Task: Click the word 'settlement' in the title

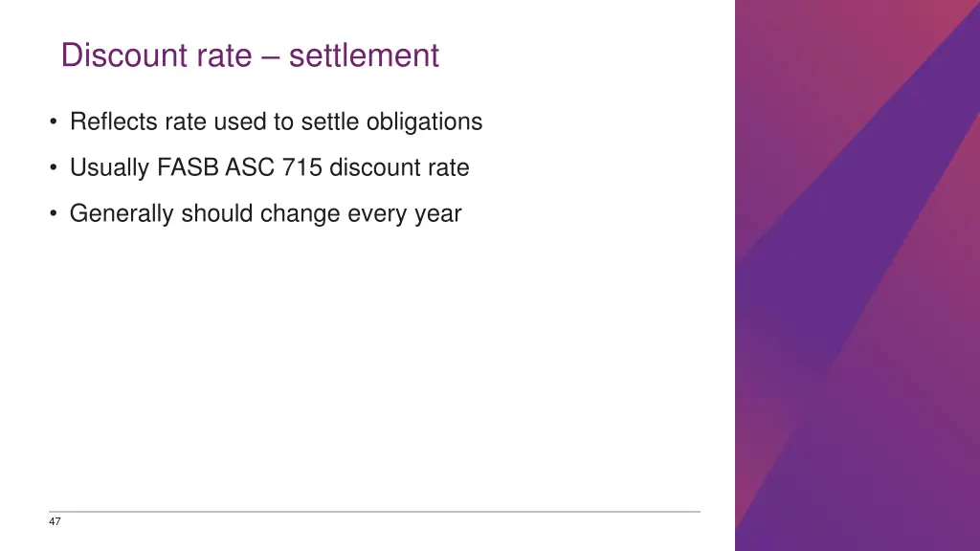Action: [364, 55]
